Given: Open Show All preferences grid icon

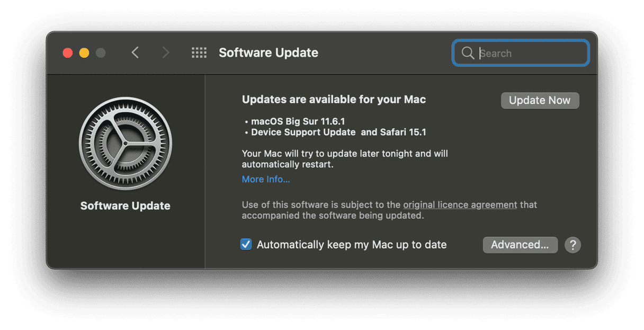Looking at the screenshot, I should click(199, 52).
